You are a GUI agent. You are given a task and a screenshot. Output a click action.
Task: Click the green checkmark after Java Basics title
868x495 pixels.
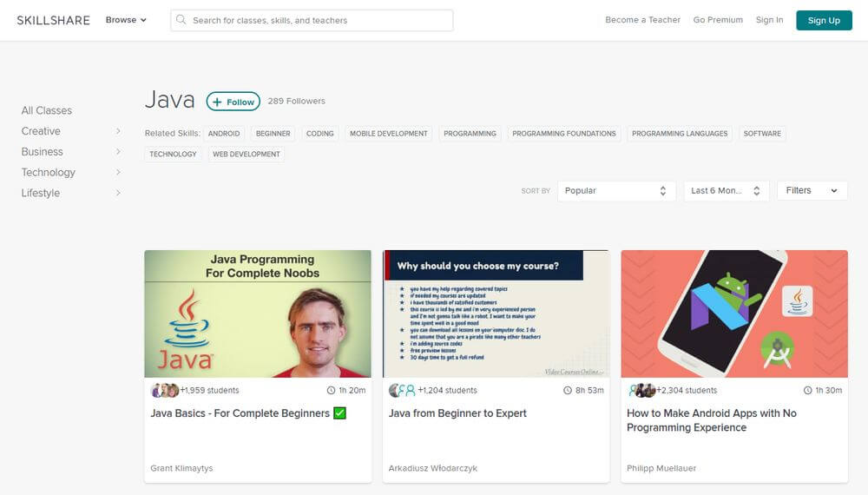point(340,413)
